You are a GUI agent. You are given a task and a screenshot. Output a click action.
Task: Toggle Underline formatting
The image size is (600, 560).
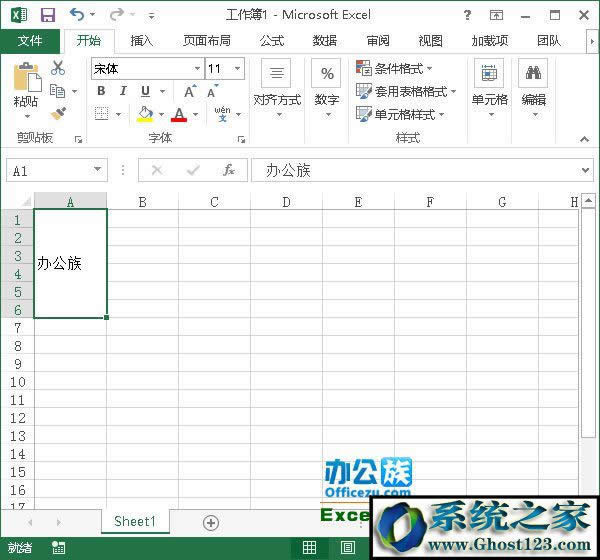pyautogui.click(x=144, y=91)
